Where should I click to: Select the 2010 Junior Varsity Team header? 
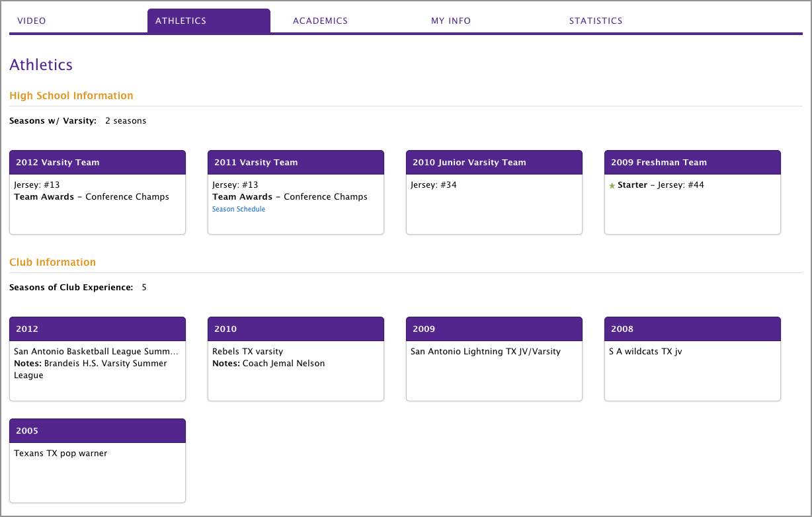point(495,163)
